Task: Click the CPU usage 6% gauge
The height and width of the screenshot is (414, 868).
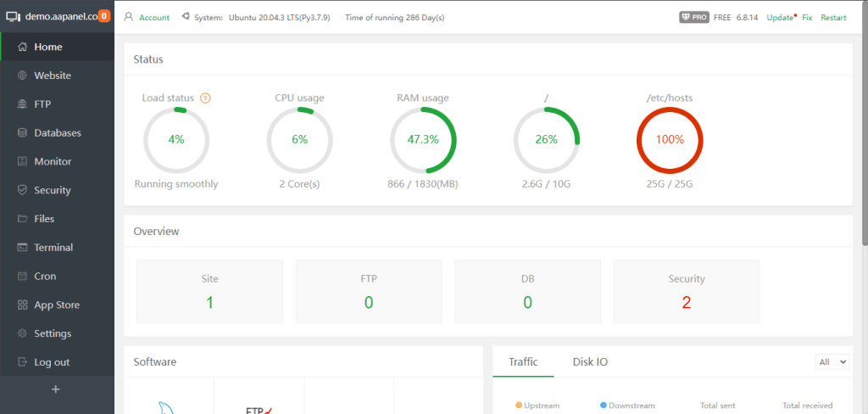Action: [299, 140]
